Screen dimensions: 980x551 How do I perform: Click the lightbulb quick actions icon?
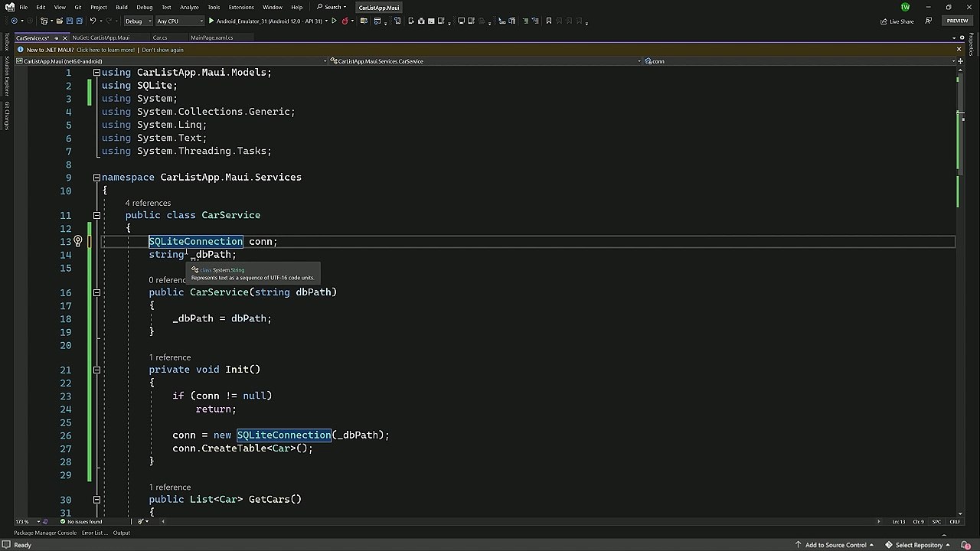coord(77,241)
